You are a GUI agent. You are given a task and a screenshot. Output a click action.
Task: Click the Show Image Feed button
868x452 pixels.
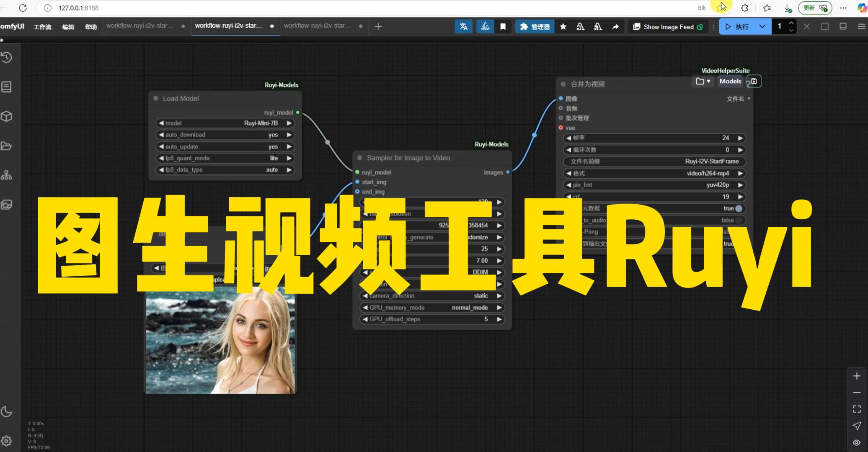tap(668, 26)
